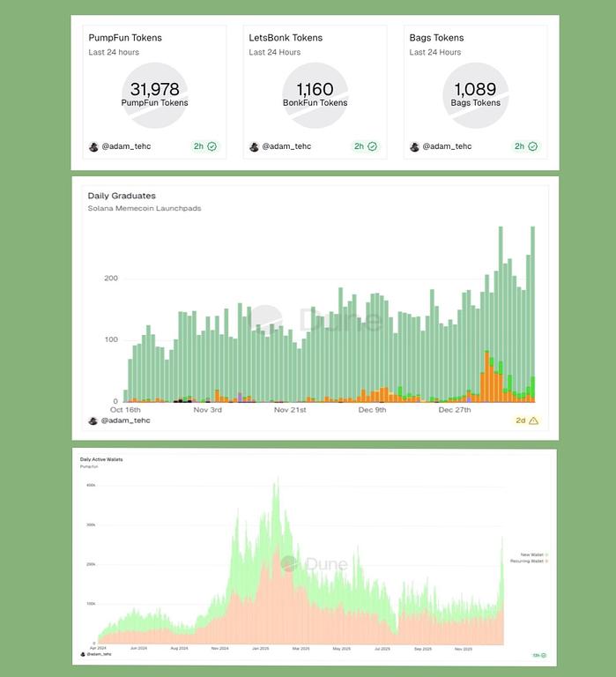Open @adam_tehc link under Daily Graduates chart
616x677 pixels.
(x=126, y=421)
